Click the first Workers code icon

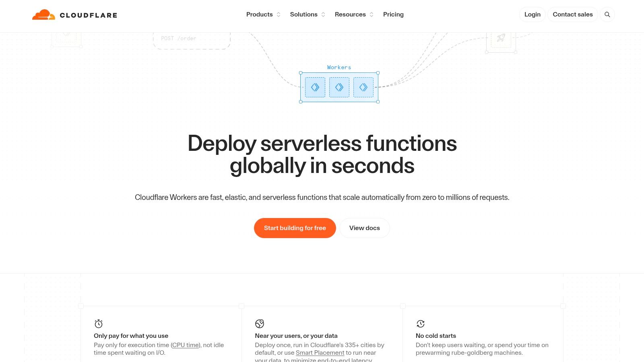click(315, 87)
